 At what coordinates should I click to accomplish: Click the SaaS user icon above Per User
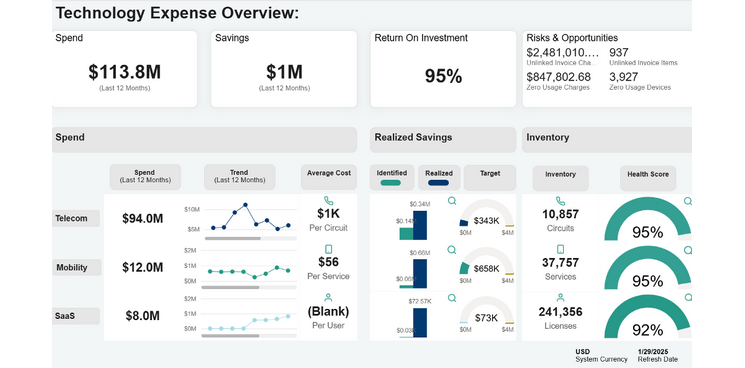click(x=328, y=298)
